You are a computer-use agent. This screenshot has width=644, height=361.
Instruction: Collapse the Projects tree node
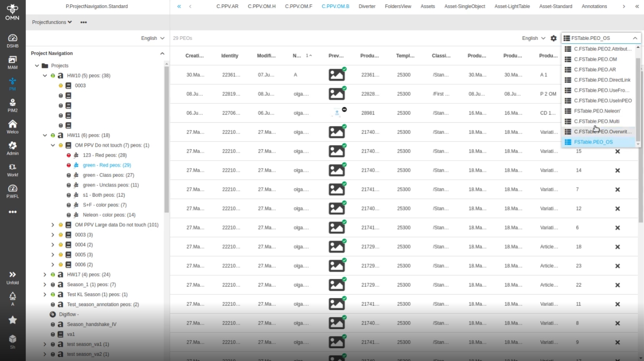37,66
